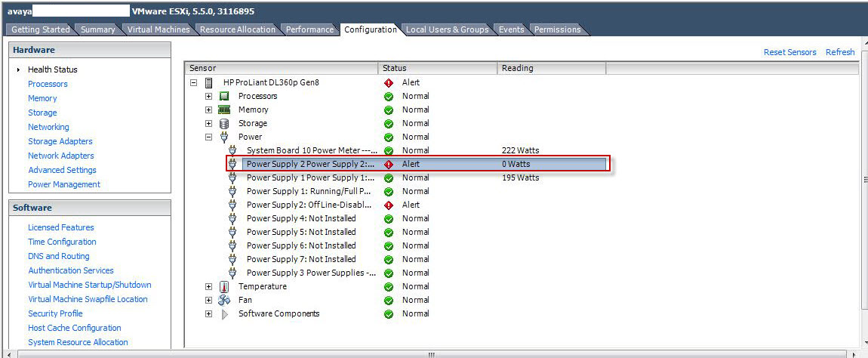868x358 pixels.
Task: Open DNS and Routing link
Action: point(59,257)
